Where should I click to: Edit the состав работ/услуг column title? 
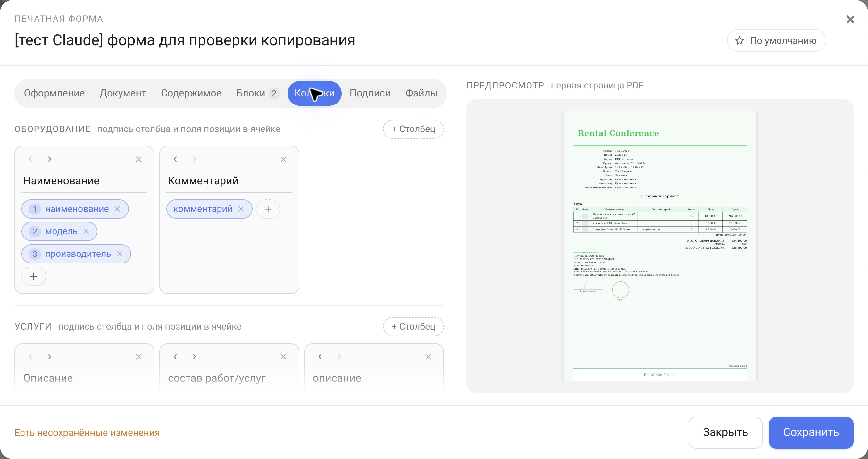pos(229,379)
